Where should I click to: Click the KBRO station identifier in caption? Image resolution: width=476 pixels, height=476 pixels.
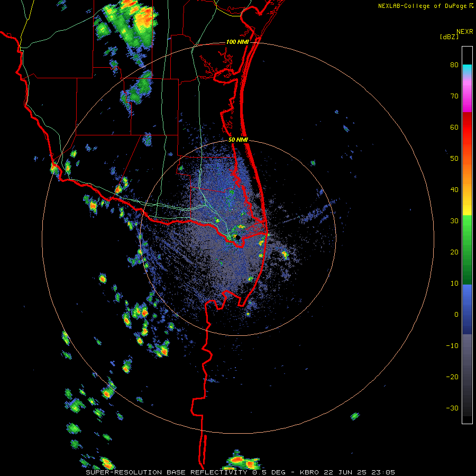pos(309,472)
